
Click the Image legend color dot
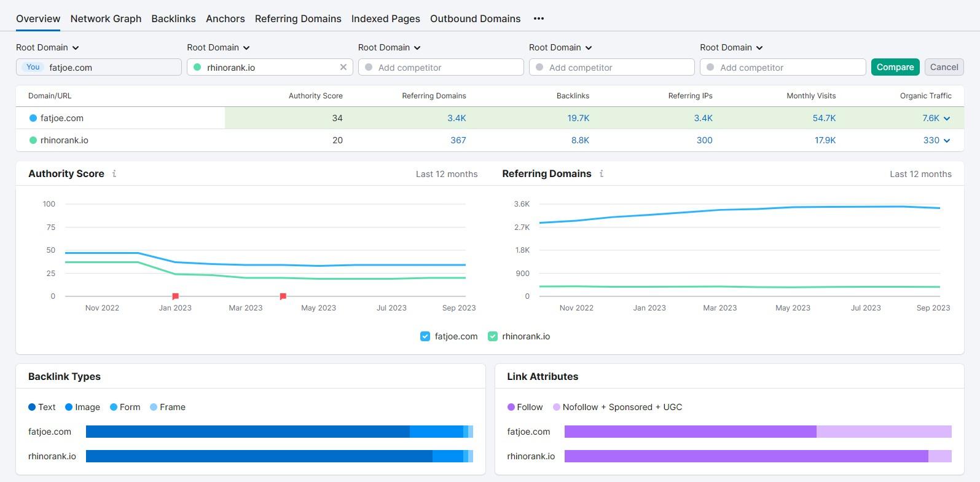point(69,407)
